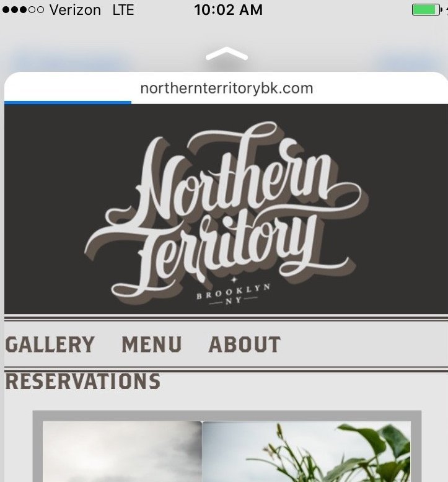Image resolution: width=448 pixels, height=482 pixels.
Task: Tap the green battery icon
Action: coord(427,10)
